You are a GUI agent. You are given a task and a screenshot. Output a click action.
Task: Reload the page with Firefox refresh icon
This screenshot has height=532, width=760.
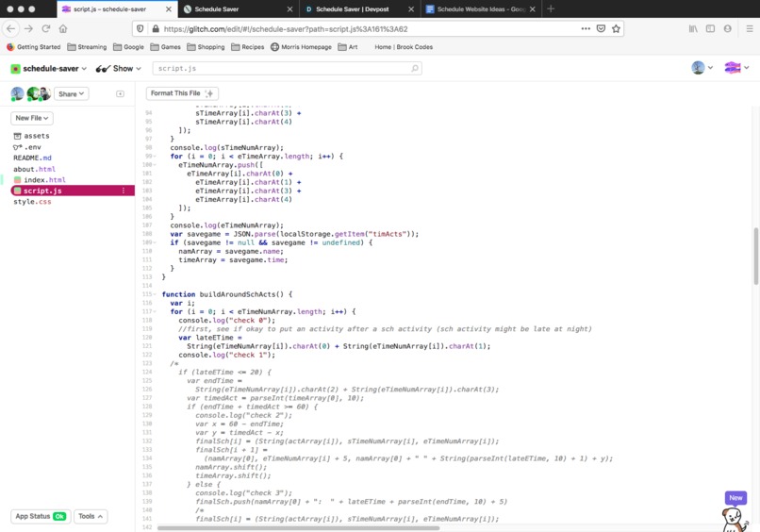[x=46, y=28]
